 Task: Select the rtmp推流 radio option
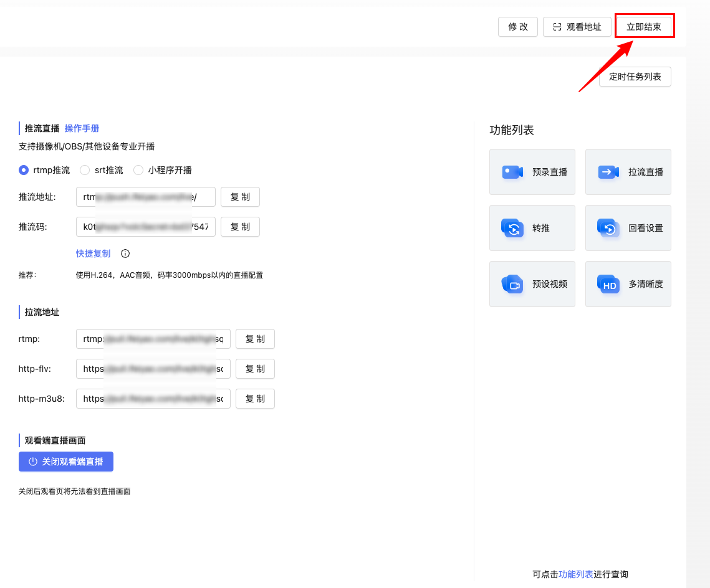pyautogui.click(x=24, y=170)
